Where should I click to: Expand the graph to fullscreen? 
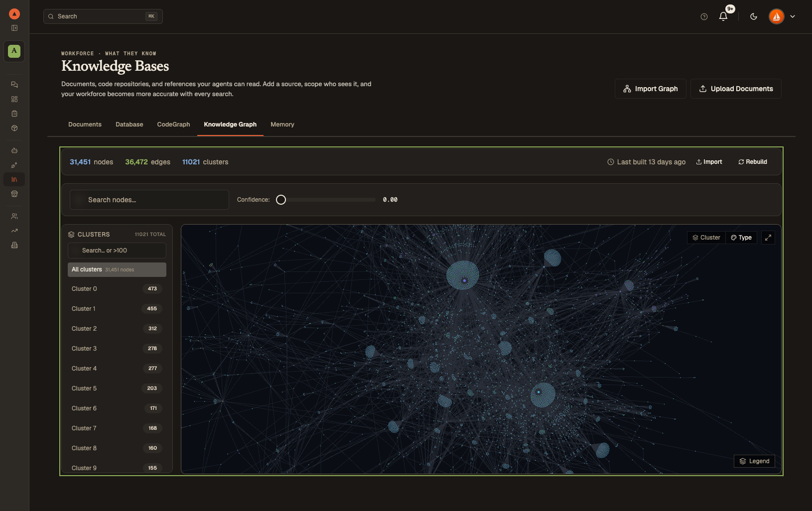(768, 238)
